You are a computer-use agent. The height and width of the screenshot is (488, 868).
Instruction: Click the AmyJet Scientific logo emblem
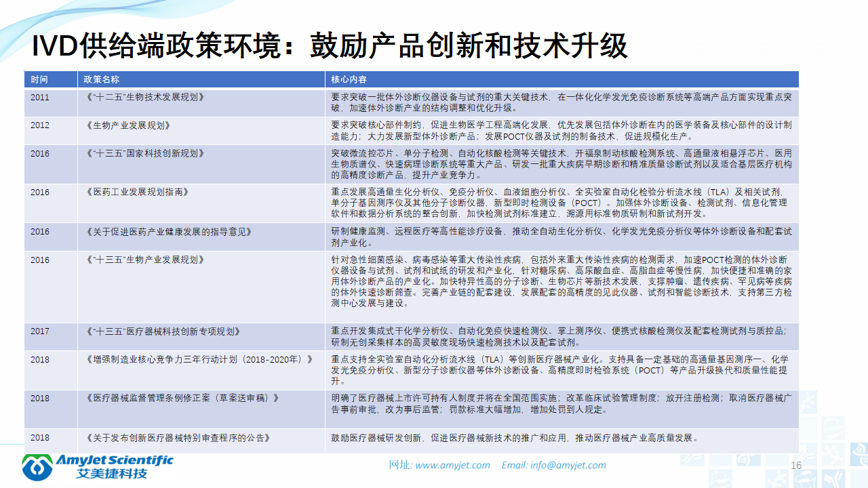(x=37, y=469)
